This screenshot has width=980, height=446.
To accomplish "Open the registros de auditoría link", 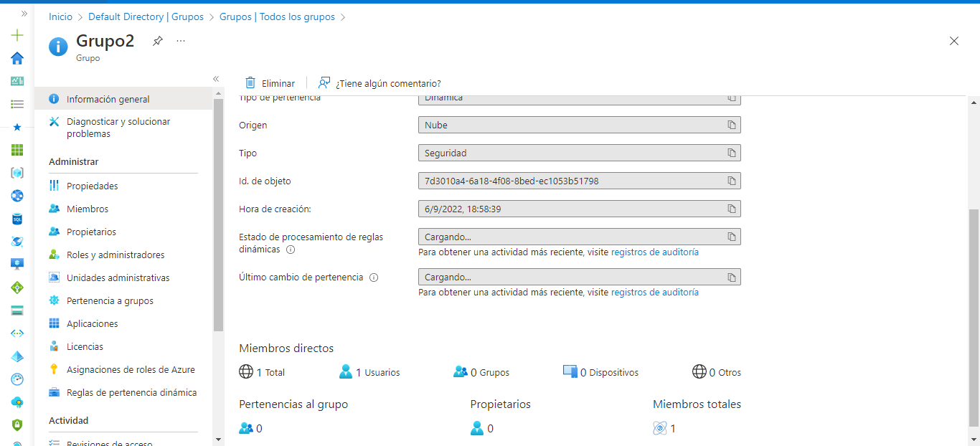I will pos(655,252).
